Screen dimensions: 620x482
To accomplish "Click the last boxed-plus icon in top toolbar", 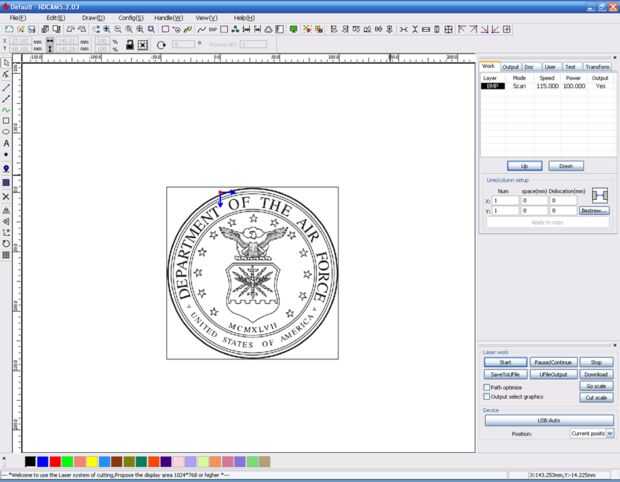I will coord(507,29).
